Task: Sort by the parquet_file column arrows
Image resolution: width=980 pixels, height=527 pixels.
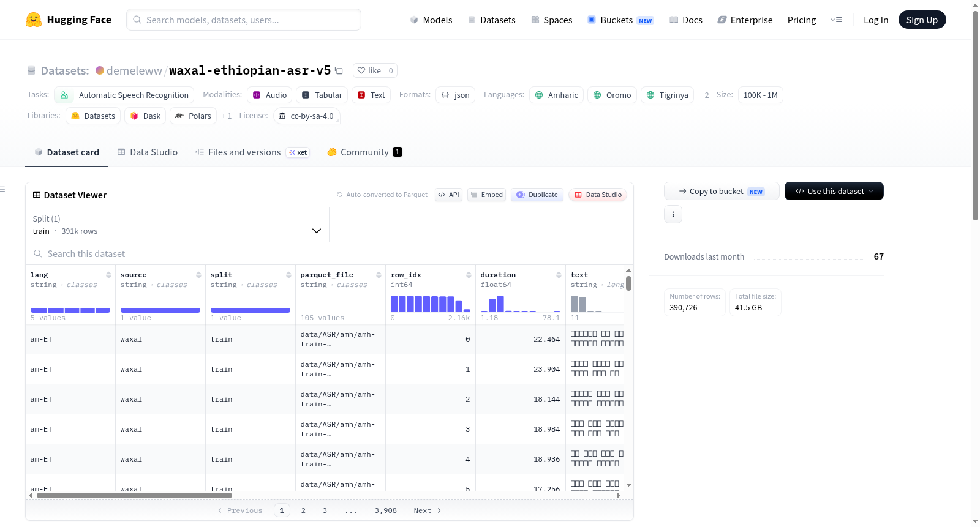Action: point(379,275)
